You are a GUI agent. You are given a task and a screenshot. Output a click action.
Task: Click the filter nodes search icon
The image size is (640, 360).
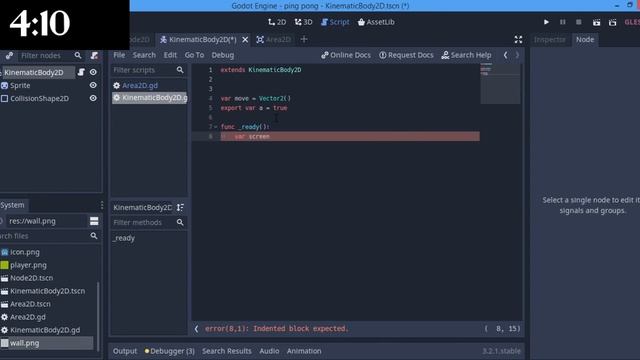tap(78, 56)
